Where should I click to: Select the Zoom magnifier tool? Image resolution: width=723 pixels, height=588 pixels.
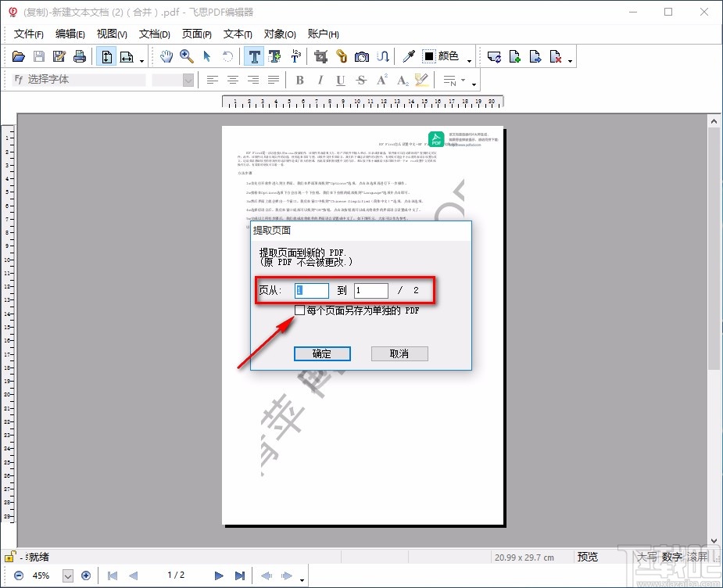187,57
